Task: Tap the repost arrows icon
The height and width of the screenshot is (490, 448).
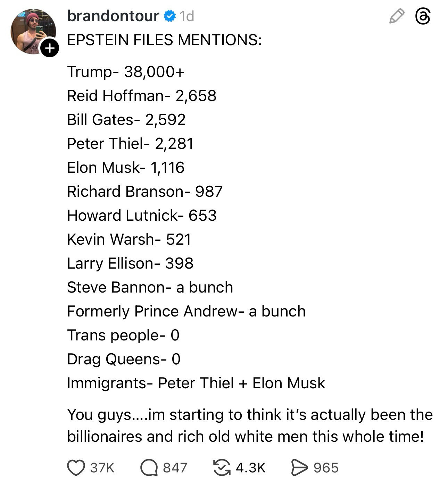Action: click(x=222, y=467)
